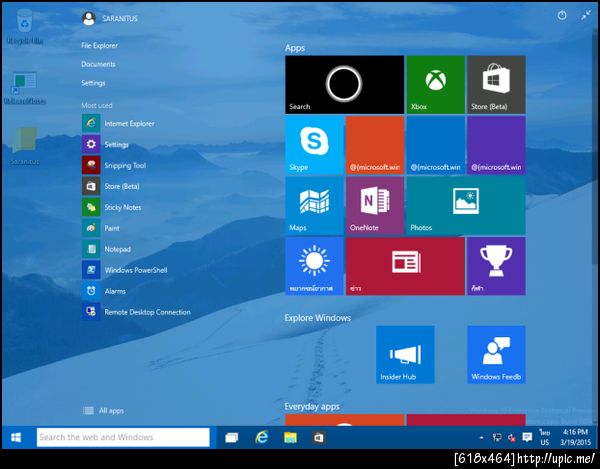
Task: Open Internet Explorer from the taskbar
Action: point(262,437)
